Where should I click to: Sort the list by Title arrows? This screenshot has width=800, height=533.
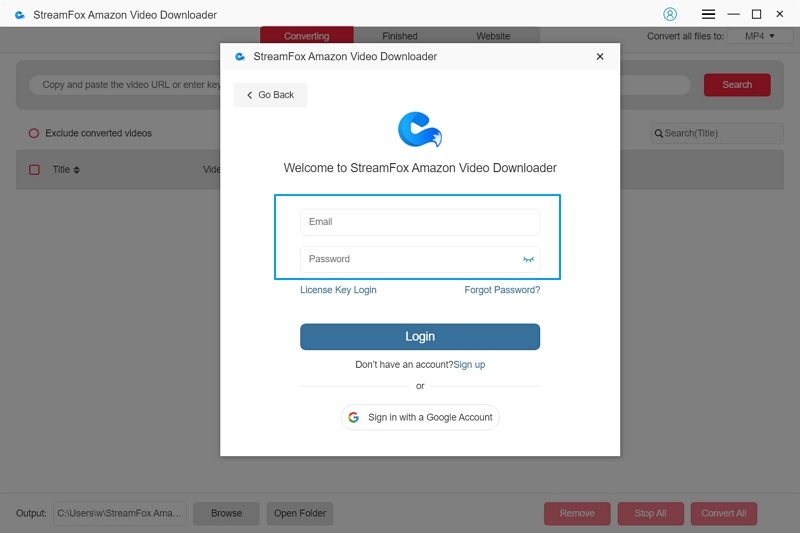tap(77, 170)
